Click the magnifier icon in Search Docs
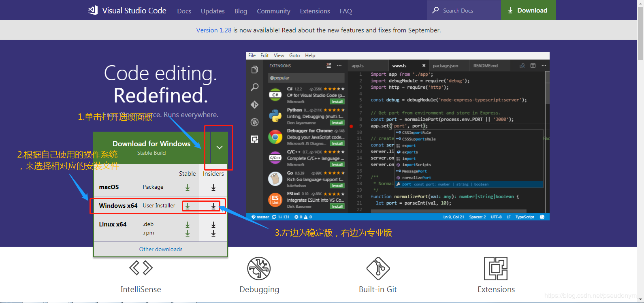This screenshot has width=644, height=303. click(x=435, y=10)
